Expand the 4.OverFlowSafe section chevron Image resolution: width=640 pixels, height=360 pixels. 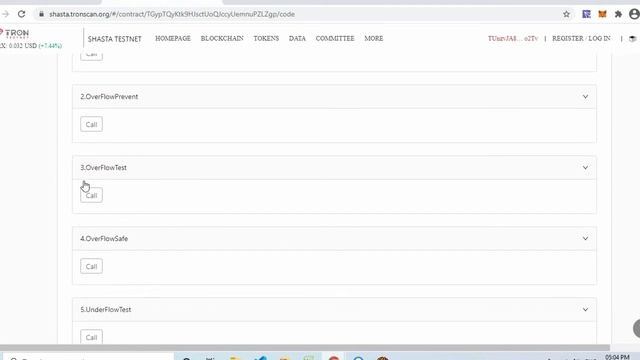pyautogui.click(x=585, y=239)
